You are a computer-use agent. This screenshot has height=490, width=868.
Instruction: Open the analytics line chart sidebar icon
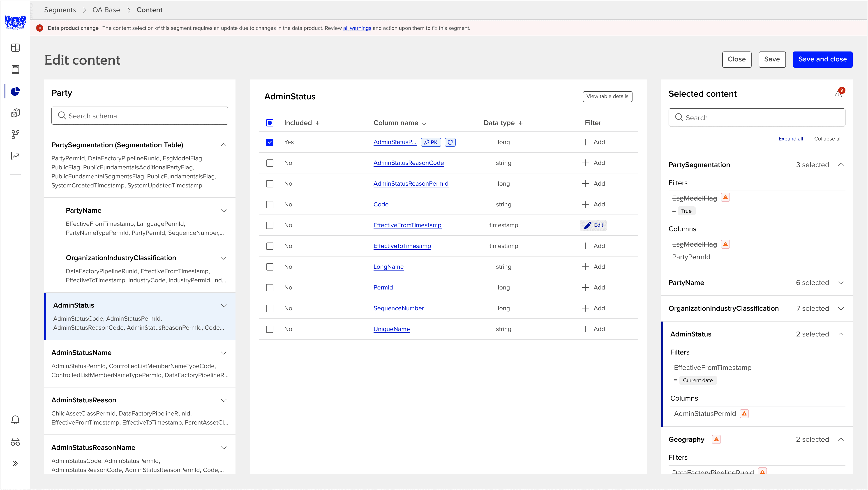click(15, 156)
